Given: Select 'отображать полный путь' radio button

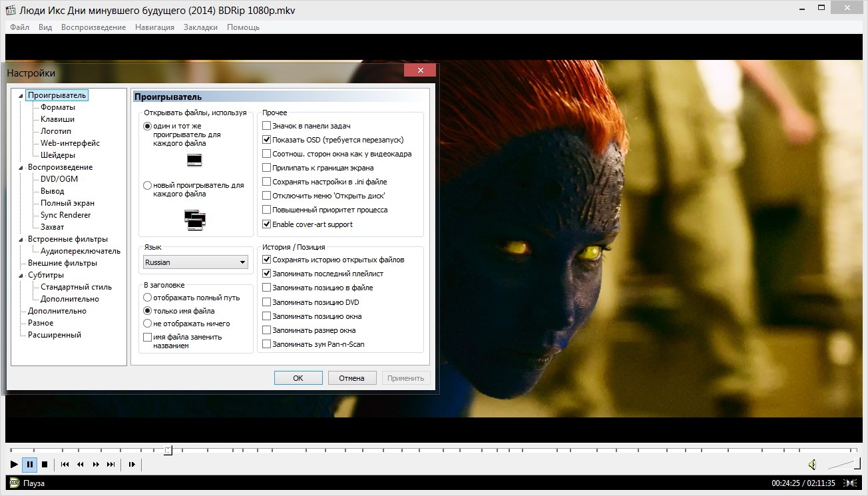Looking at the screenshot, I should 148,298.
